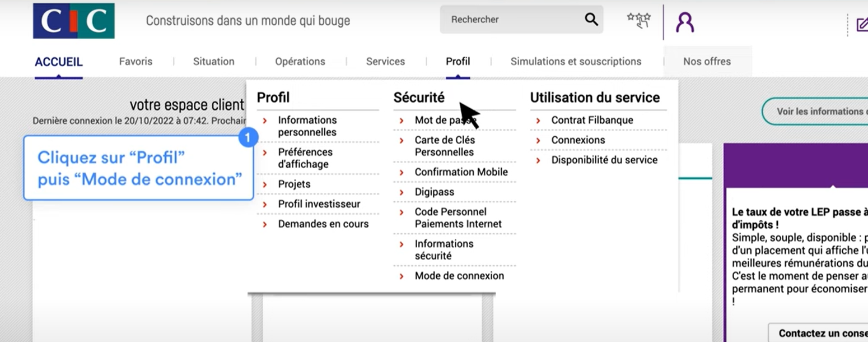Viewport: 868px width, 342px height.
Task: Open Contrat Filbanque link
Action: tap(592, 120)
